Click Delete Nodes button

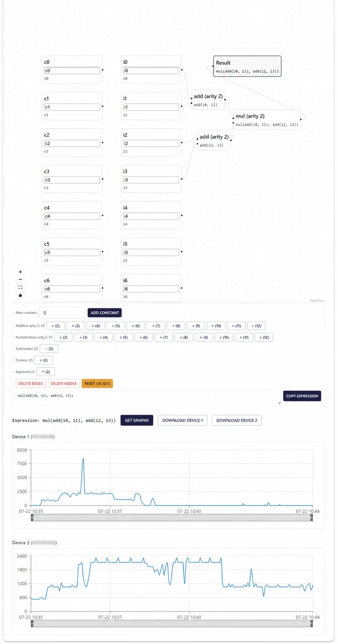click(64, 383)
